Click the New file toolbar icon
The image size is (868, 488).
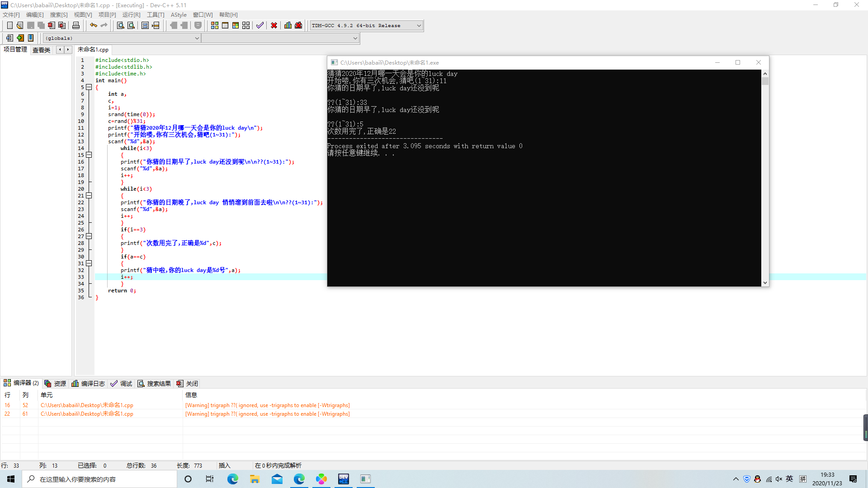point(9,26)
